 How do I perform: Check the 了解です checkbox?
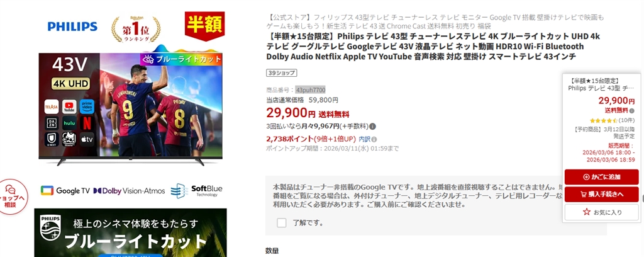tap(281, 223)
